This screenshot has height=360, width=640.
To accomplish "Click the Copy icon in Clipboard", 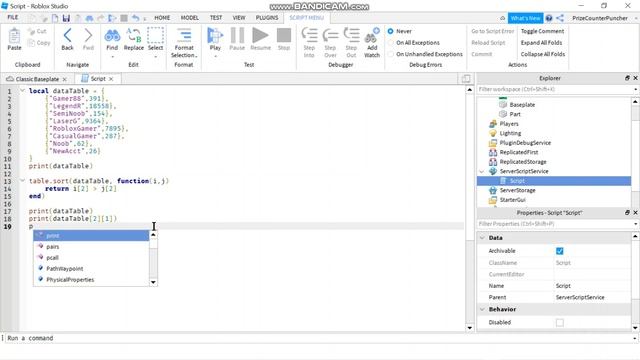I will (x=31, y=42).
